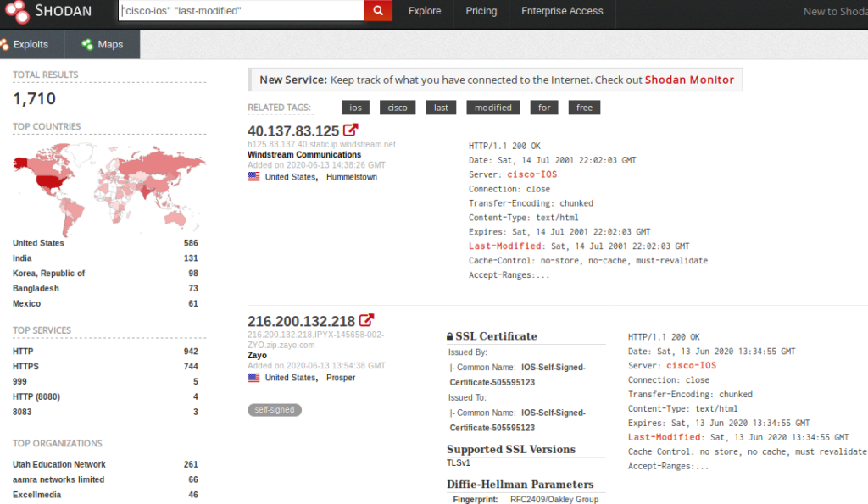Click the Diffie-Hellman Parameters heading

pyautogui.click(x=520, y=484)
